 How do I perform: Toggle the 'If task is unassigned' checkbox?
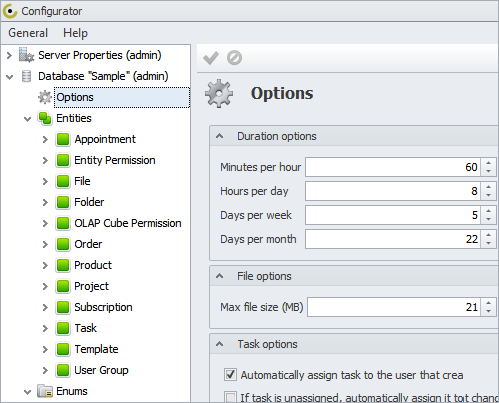[230, 397]
